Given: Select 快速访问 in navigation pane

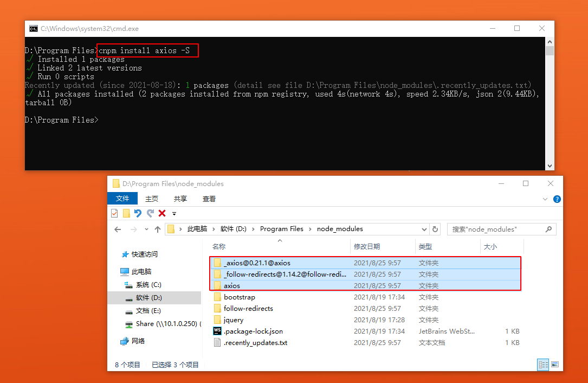Looking at the screenshot, I should pos(144,254).
